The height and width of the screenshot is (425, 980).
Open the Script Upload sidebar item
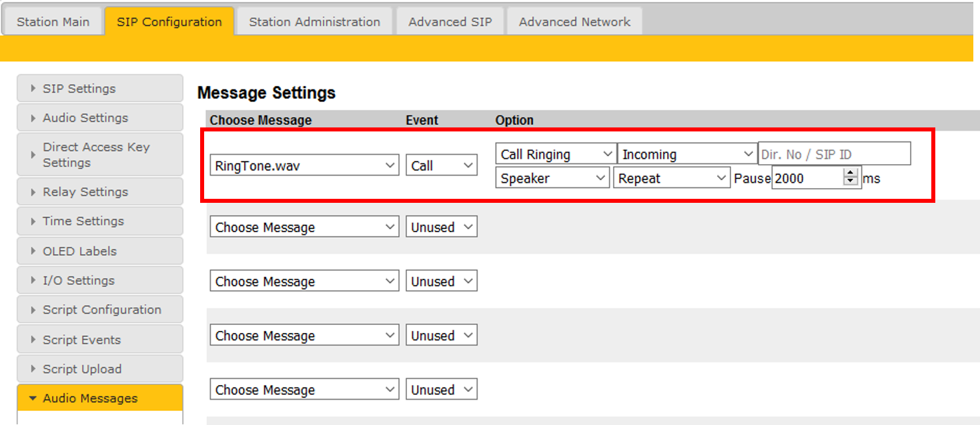pos(99,369)
